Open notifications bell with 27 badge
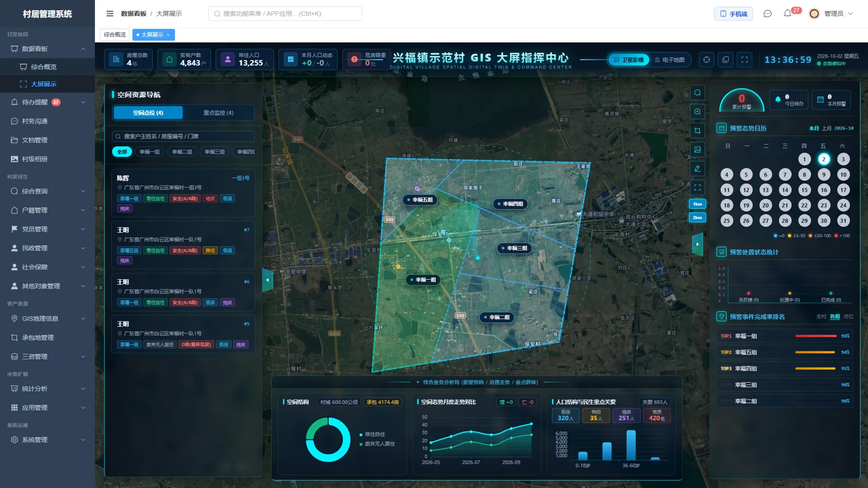 click(788, 14)
